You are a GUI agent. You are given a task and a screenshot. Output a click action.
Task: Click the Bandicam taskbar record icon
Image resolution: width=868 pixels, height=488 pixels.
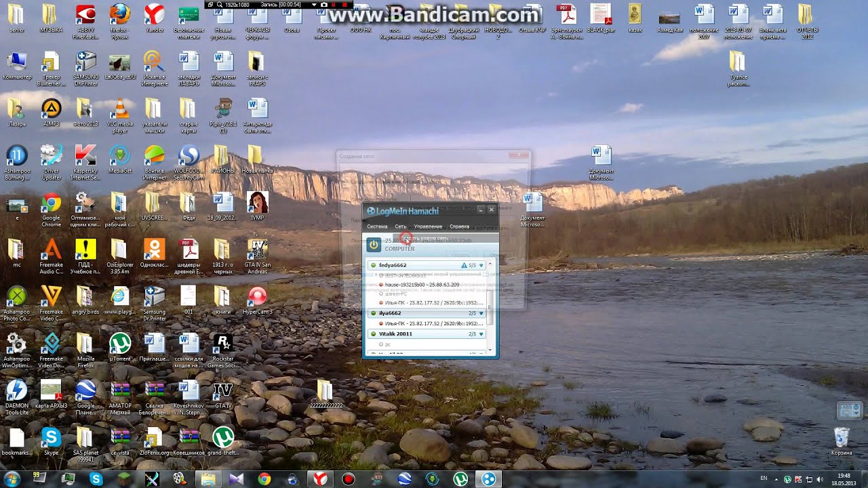348,479
